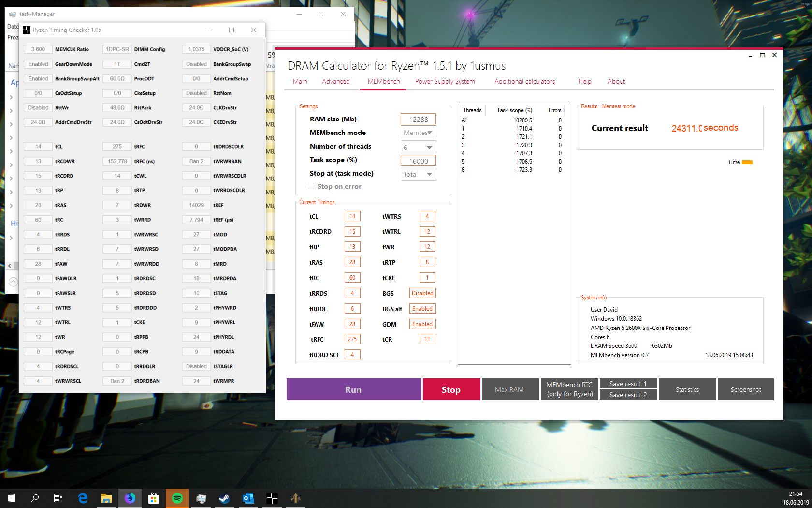Maximize the Ryzen Timing Checker window

pyautogui.click(x=232, y=30)
